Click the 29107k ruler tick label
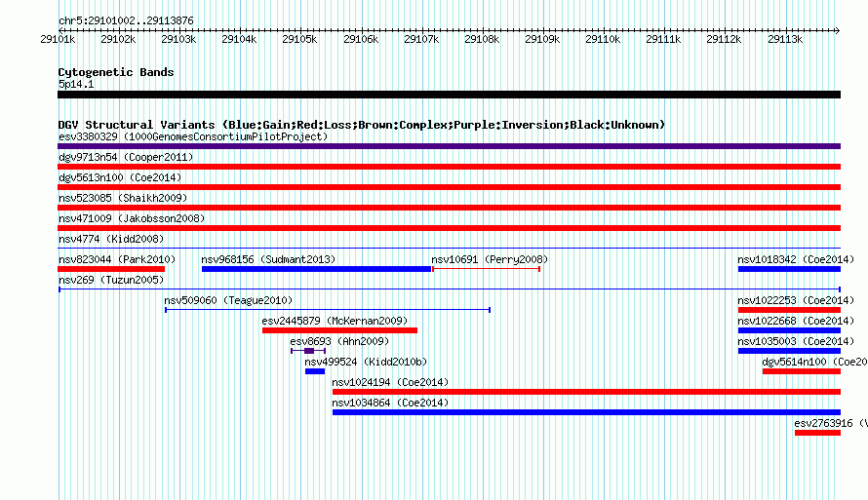 (421, 39)
